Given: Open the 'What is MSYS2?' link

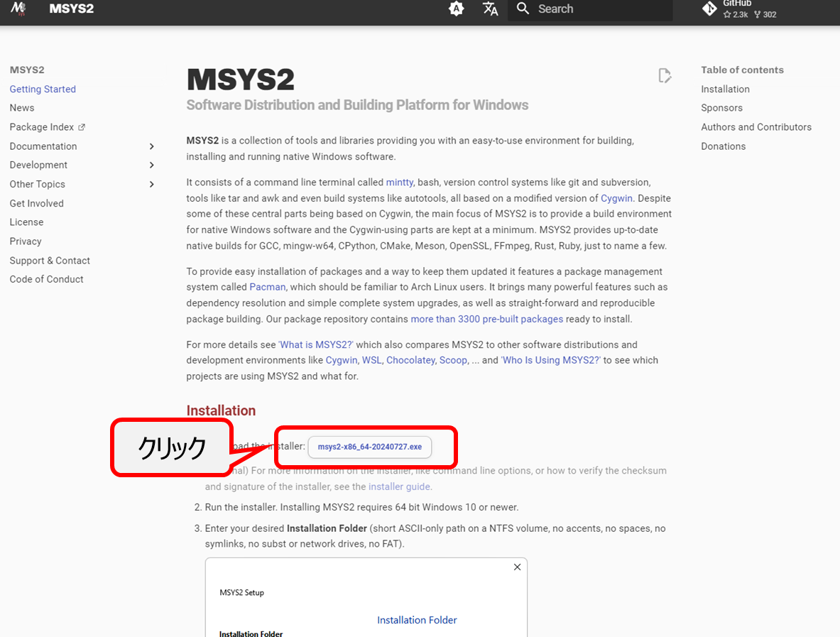Looking at the screenshot, I should [315, 344].
